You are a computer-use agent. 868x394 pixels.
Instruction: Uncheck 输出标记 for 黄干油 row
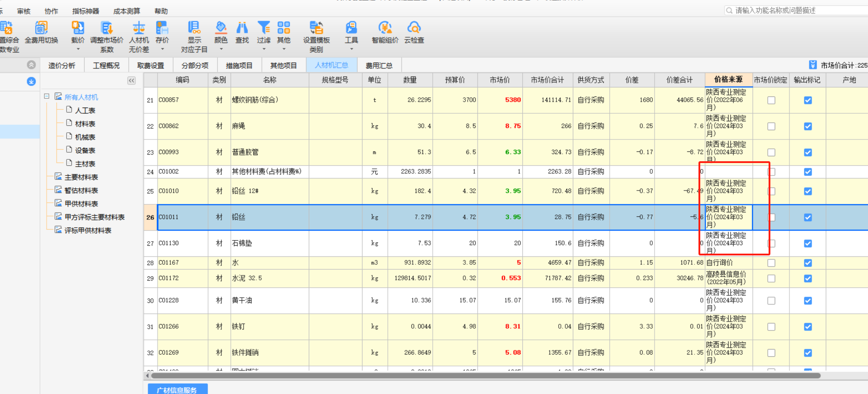(808, 301)
